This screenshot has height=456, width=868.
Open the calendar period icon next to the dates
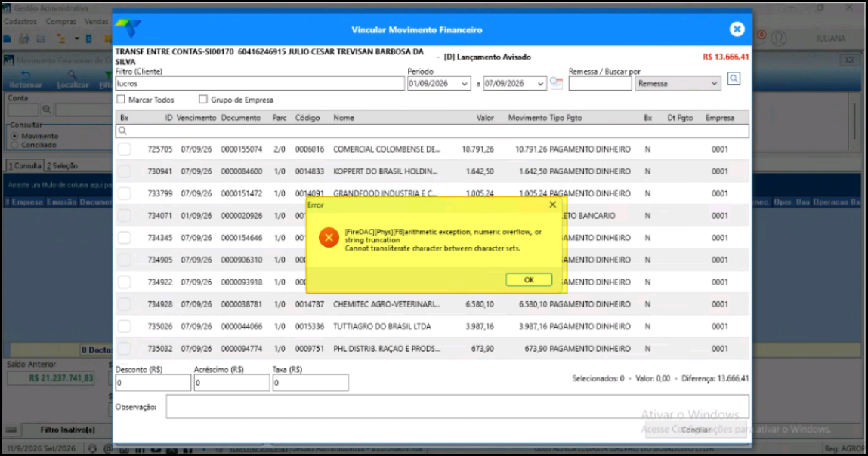[556, 84]
